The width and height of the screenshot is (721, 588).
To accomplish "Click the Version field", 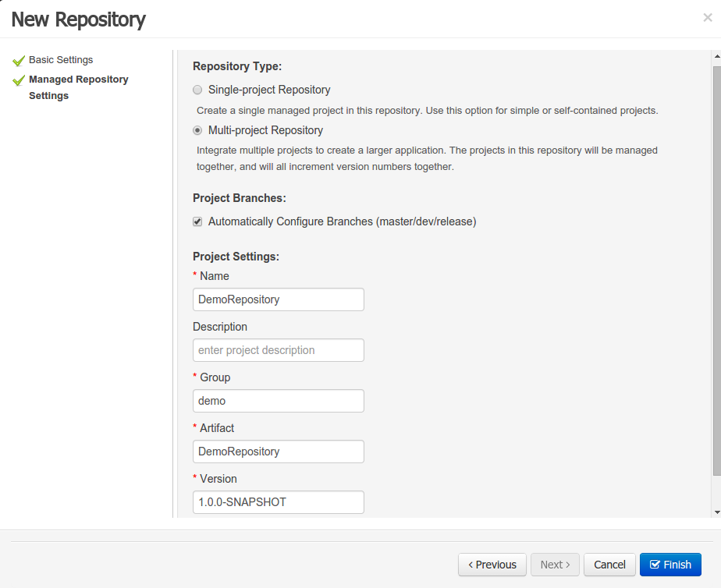I will click(278, 502).
